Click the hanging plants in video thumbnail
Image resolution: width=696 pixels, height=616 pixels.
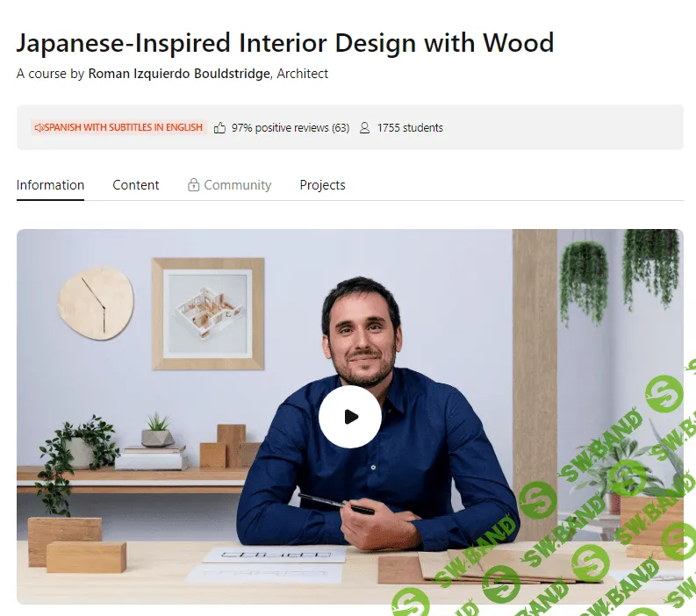[620, 277]
